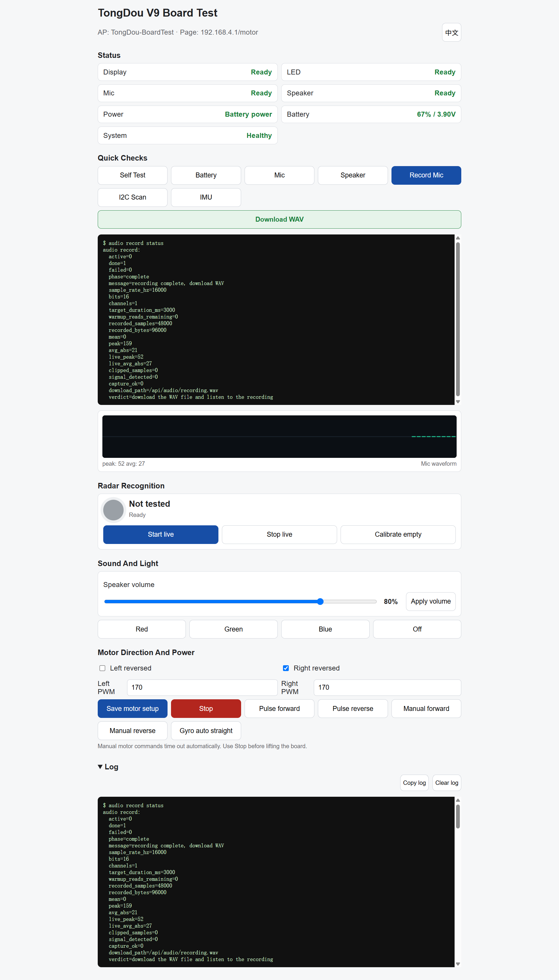559x980 pixels.
Task: Click the upper console scrollbar down arrow
Action: point(457,401)
